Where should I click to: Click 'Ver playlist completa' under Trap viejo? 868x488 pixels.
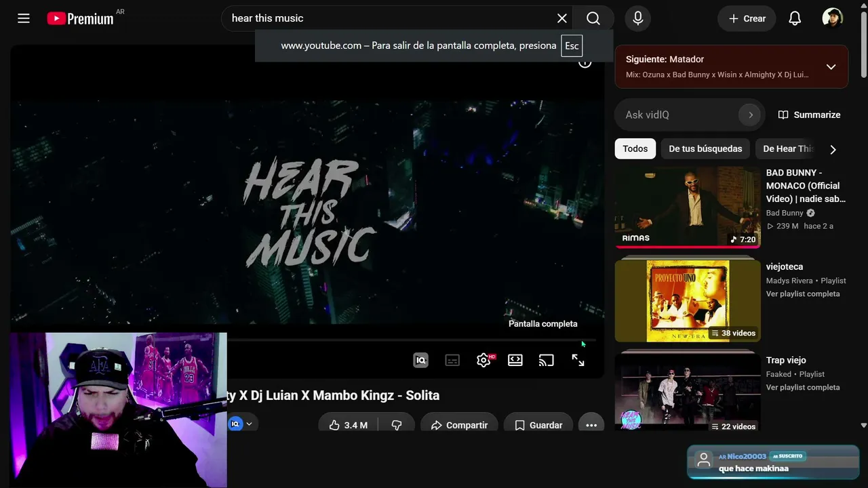(x=803, y=387)
